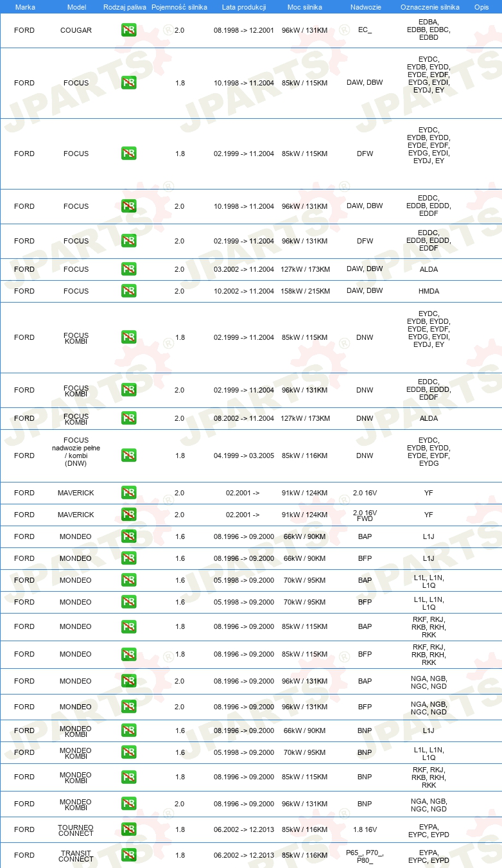Click fuel icon for FOCUS 2.0 131KM DAW, DBW row
This screenshot has height=868, width=502.
(129, 206)
